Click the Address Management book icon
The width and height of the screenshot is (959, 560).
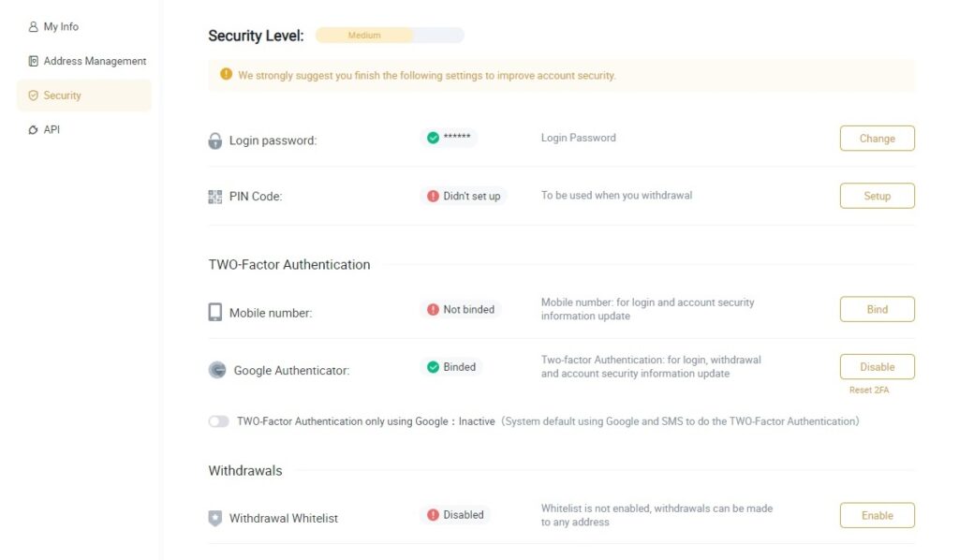(33, 61)
